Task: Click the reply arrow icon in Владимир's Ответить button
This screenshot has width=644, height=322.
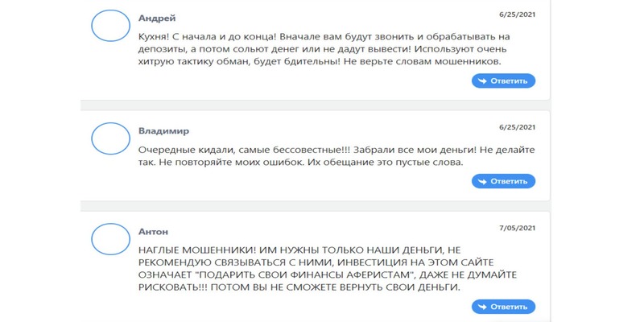Action: pos(482,182)
